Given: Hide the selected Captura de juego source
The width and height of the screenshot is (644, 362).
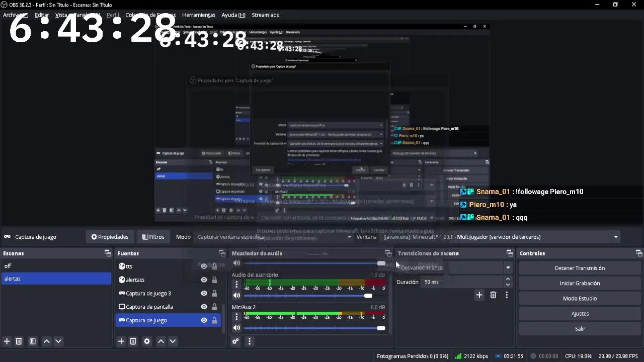Looking at the screenshot, I should click(204, 320).
